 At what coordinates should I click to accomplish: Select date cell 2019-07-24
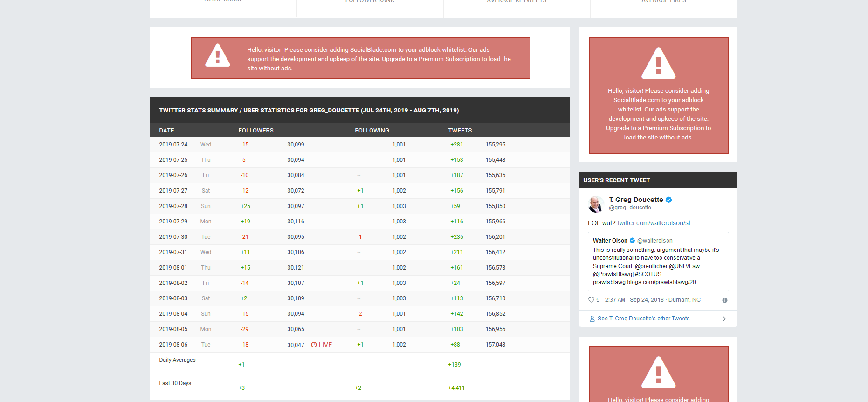[x=173, y=145]
